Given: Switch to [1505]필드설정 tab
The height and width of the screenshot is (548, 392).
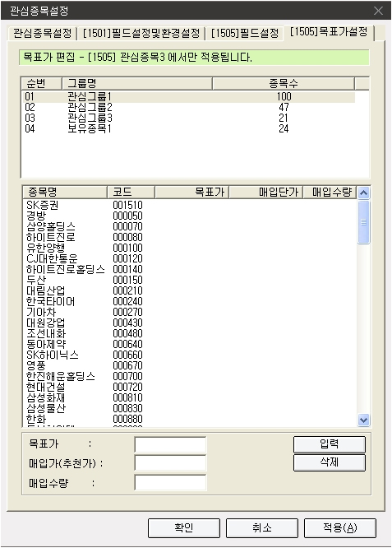Looking at the screenshot, I should point(245,34).
